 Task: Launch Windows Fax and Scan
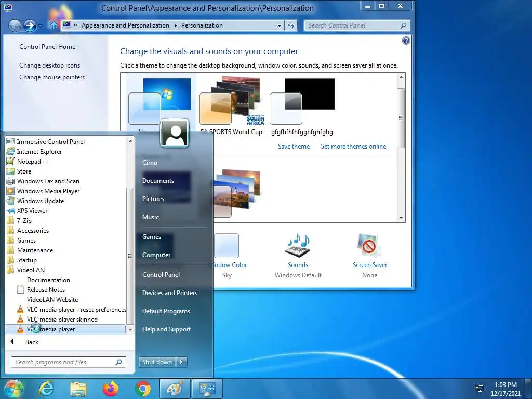tap(65, 181)
